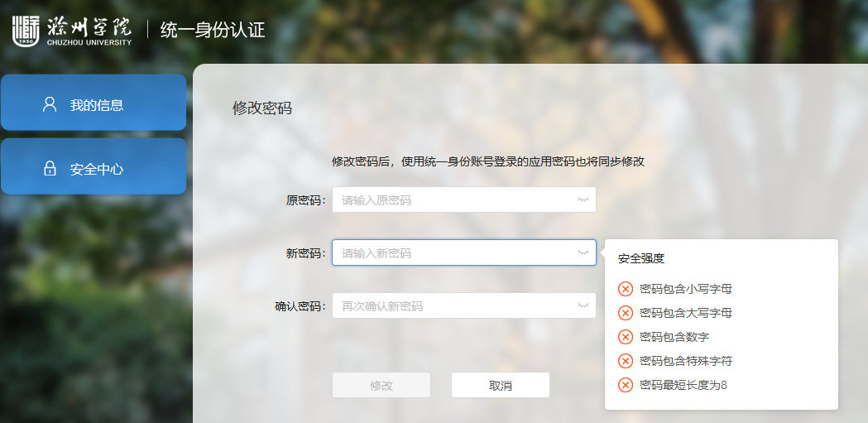Click the 统一身份认证 header title
This screenshot has height=423, width=868.
pyautogui.click(x=213, y=30)
